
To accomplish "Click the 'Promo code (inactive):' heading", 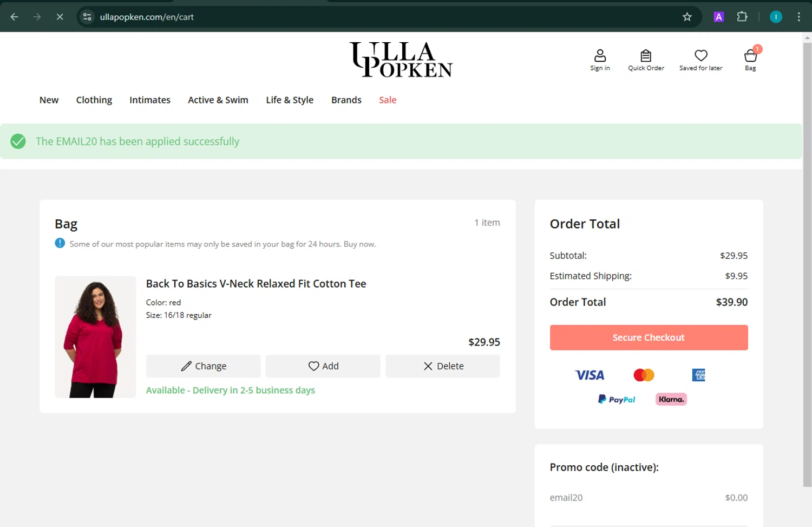I will click(x=604, y=467).
